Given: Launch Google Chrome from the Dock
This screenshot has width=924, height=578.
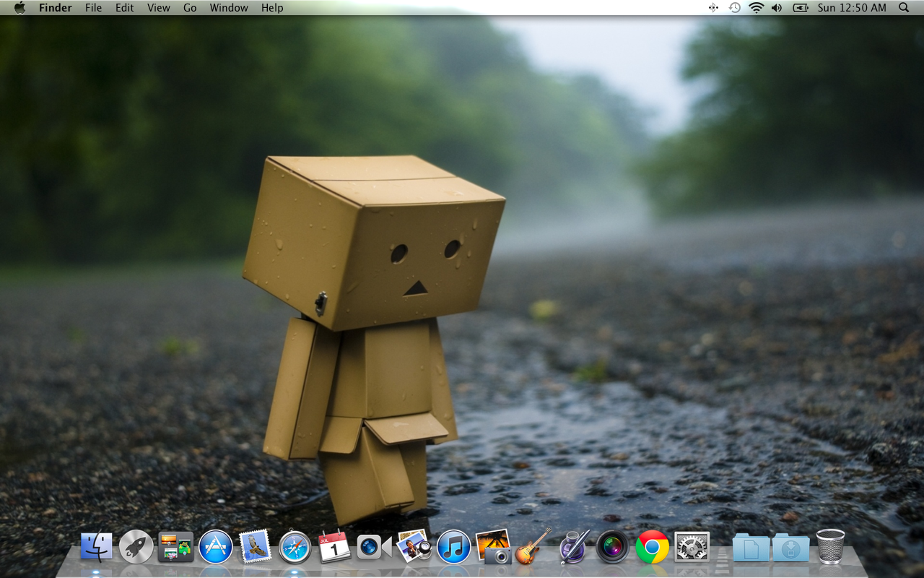Looking at the screenshot, I should click(x=653, y=547).
